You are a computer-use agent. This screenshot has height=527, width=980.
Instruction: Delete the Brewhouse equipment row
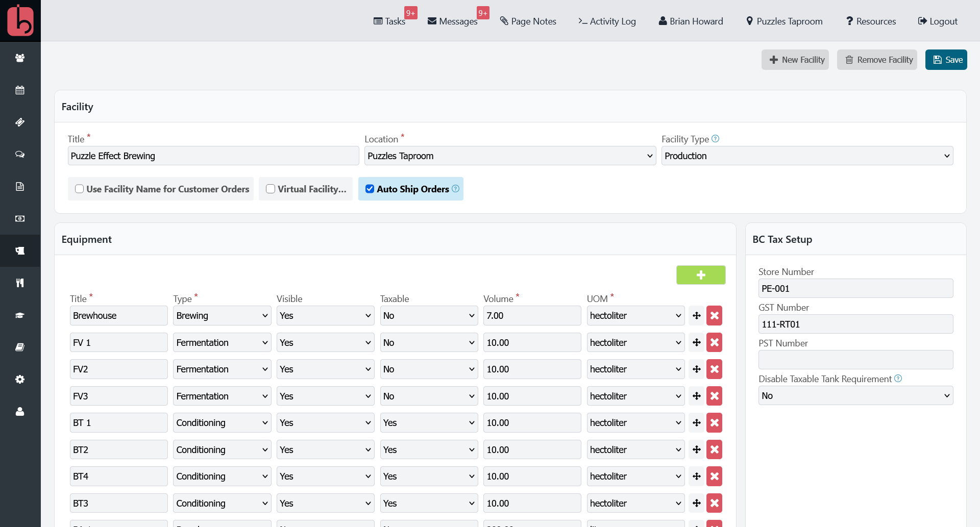tap(715, 316)
